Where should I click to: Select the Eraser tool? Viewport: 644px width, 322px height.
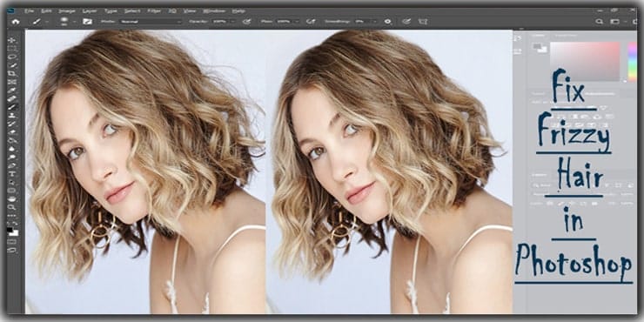pos(11,131)
